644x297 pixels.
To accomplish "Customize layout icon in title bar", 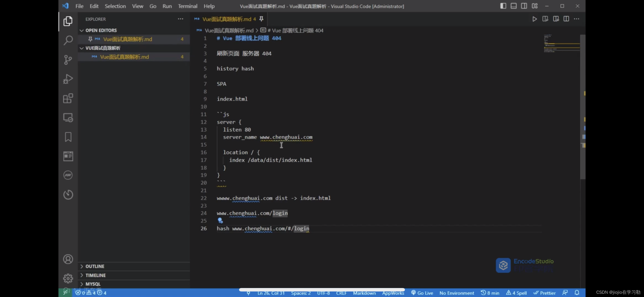I will pos(535,6).
